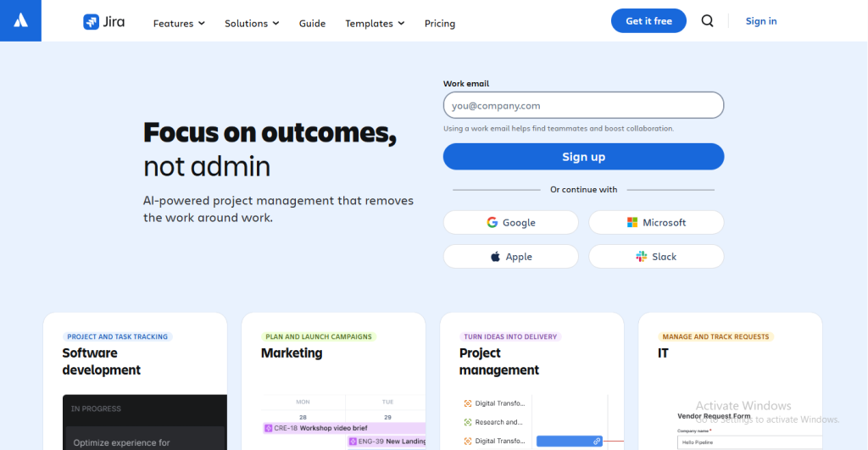Expand the Features dropdown menu
Image resolution: width=868 pixels, height=450 pixels.
(x=179, y=24)
